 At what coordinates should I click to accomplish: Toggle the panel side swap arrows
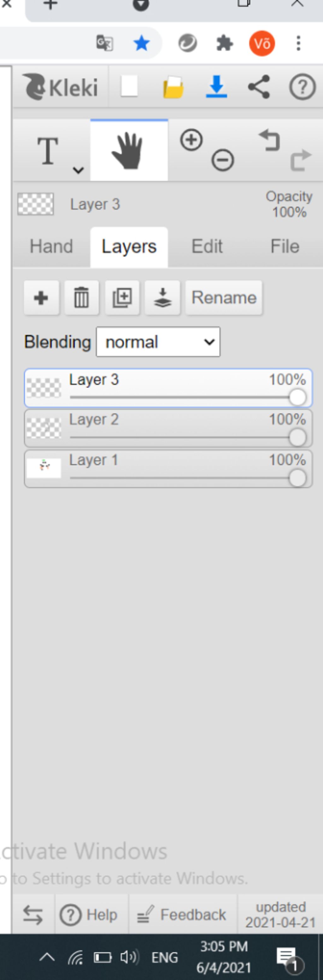click(x=33, y=914)
